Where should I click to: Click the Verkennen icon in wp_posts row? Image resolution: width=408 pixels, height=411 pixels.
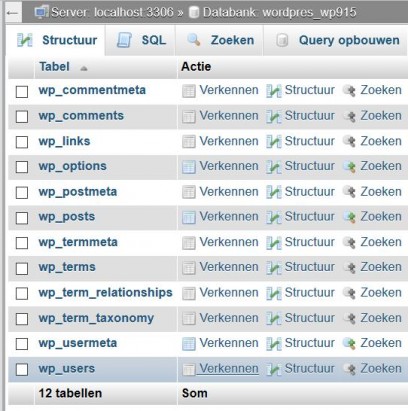[x=189, y=217]
